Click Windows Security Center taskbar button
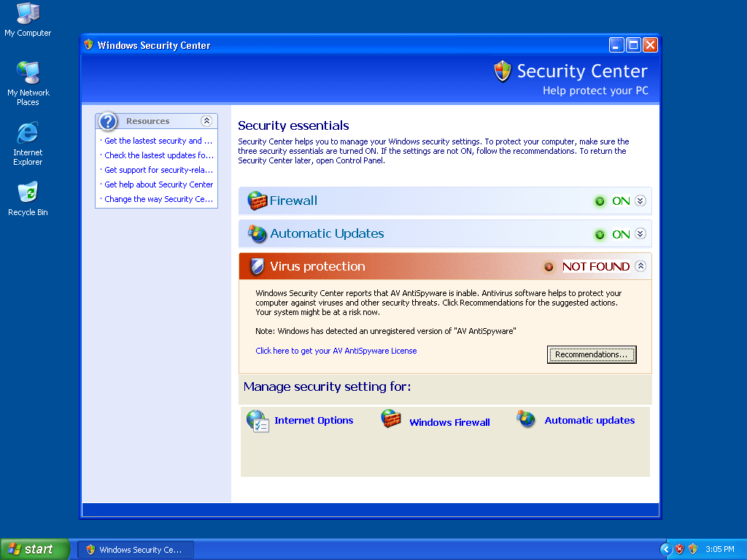The height and width of the screenshot is (560, 747). [136, 550]
